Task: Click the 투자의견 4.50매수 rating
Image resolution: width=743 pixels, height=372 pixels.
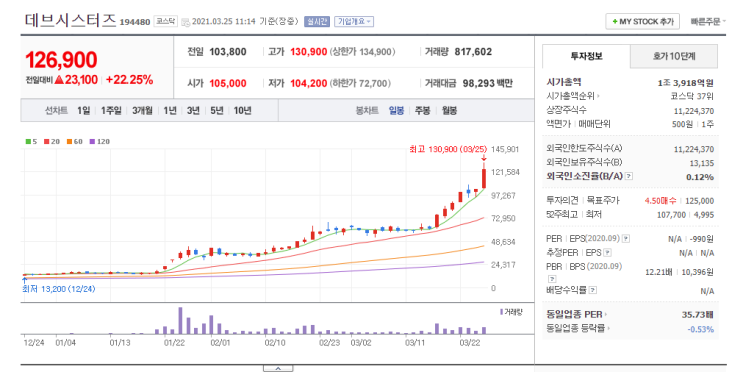Action: click(x=660, y=201)
